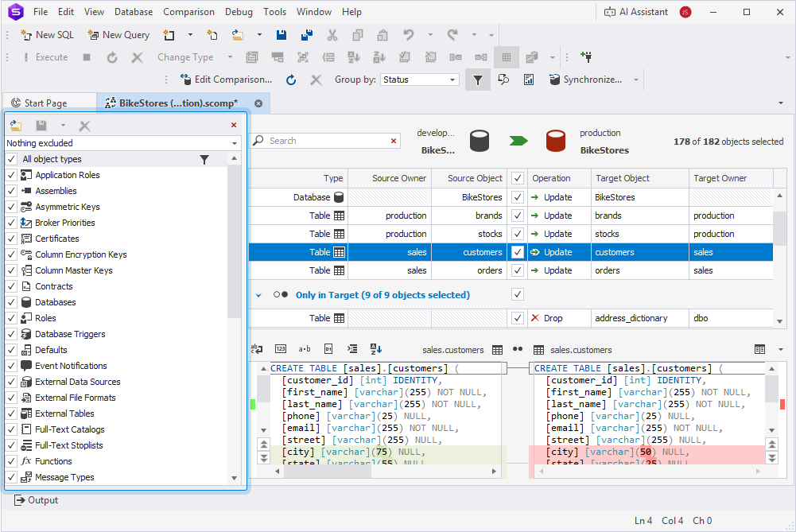Open the Comparison menu

pyautogui.click(x=188, y=12)
